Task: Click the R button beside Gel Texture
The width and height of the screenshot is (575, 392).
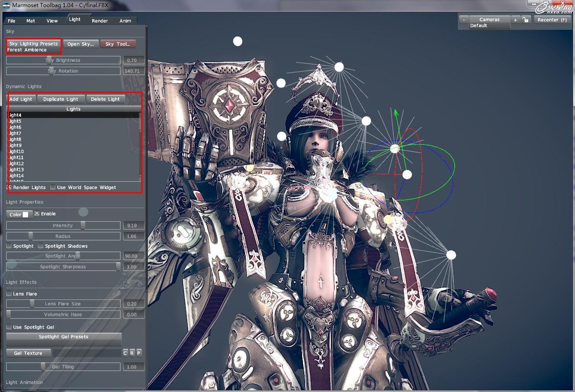Action: (132, 353)
